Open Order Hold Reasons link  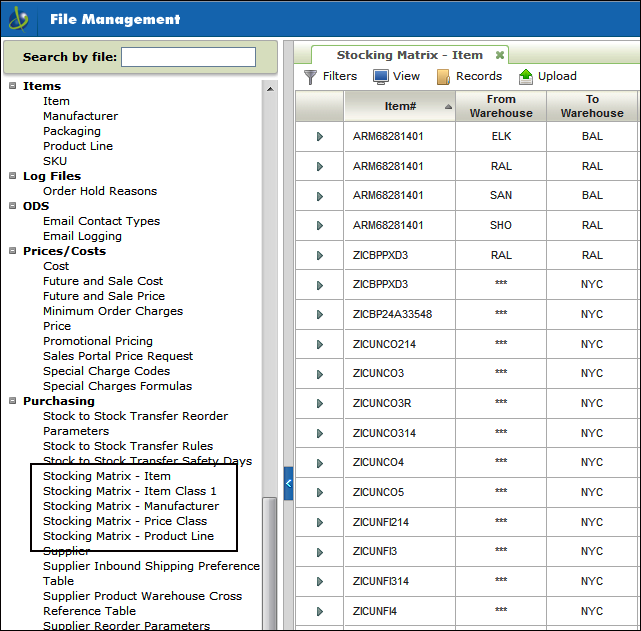pyautogui.click(x=100, y=191)
